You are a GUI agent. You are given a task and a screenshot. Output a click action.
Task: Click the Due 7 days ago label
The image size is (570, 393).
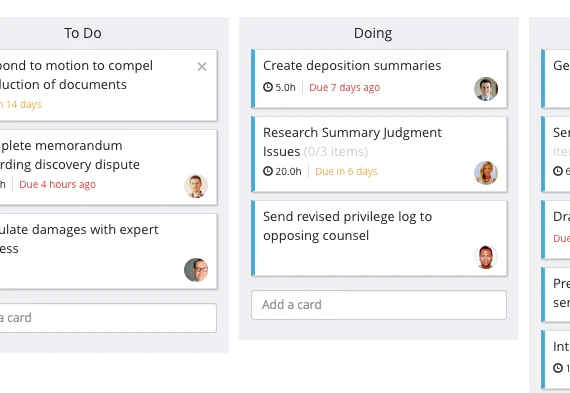[345, 88]
